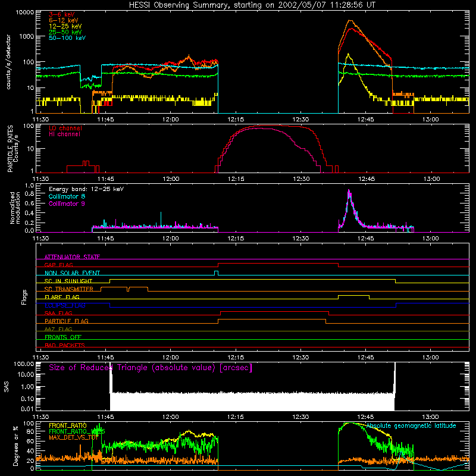Screen dimensions: 476x476
Task: Click the raised FLARE FLAG segment
Action: coord(353,295)
